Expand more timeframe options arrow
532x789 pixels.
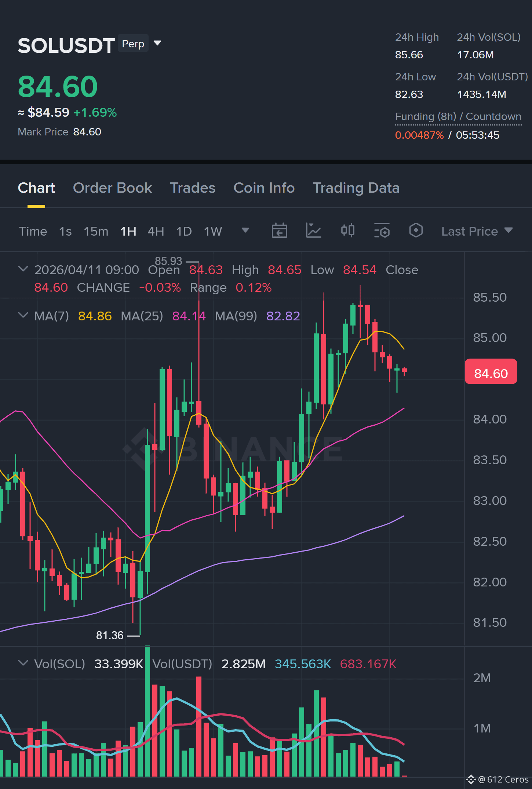(245, 230)
